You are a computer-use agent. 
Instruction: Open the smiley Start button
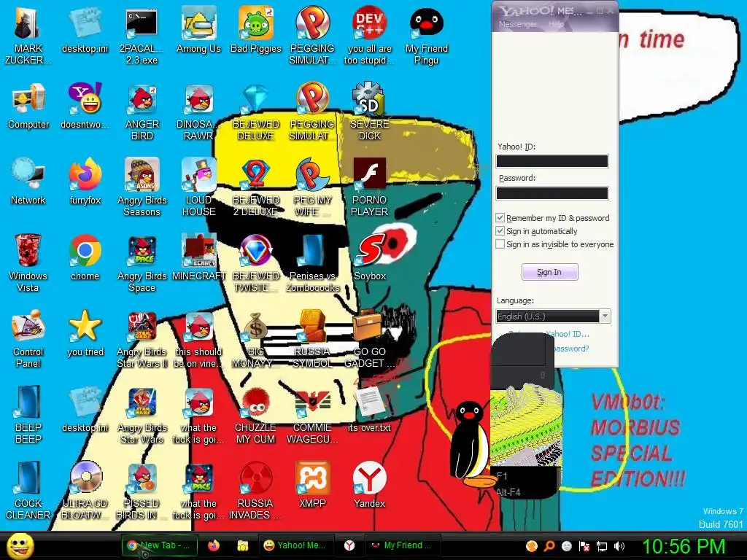20,545
